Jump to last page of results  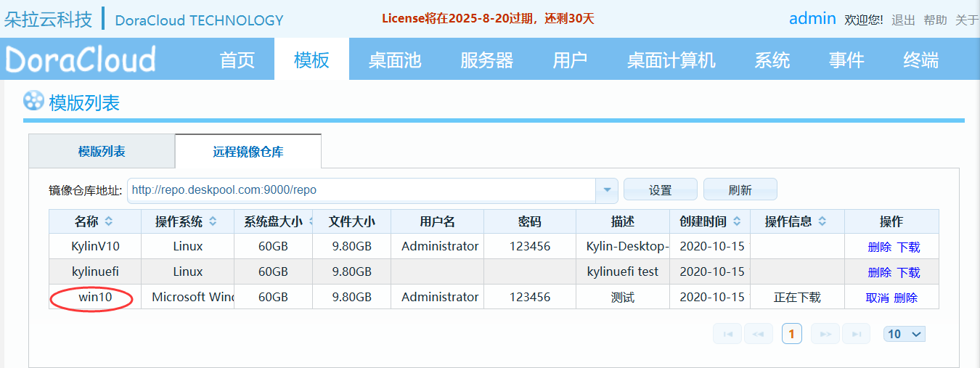(x=855, y=334)
